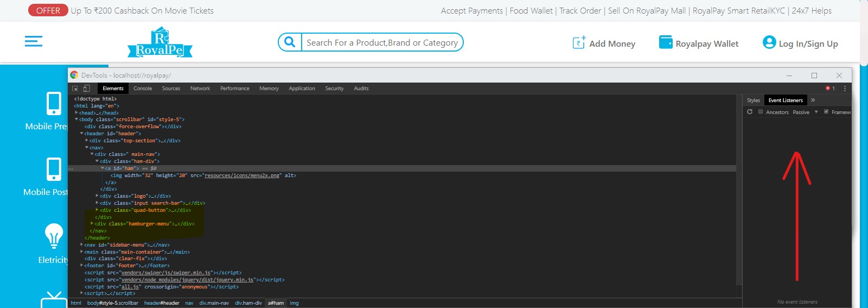
Task: Switch to the Security tab
Action: [x=334, y=88]
